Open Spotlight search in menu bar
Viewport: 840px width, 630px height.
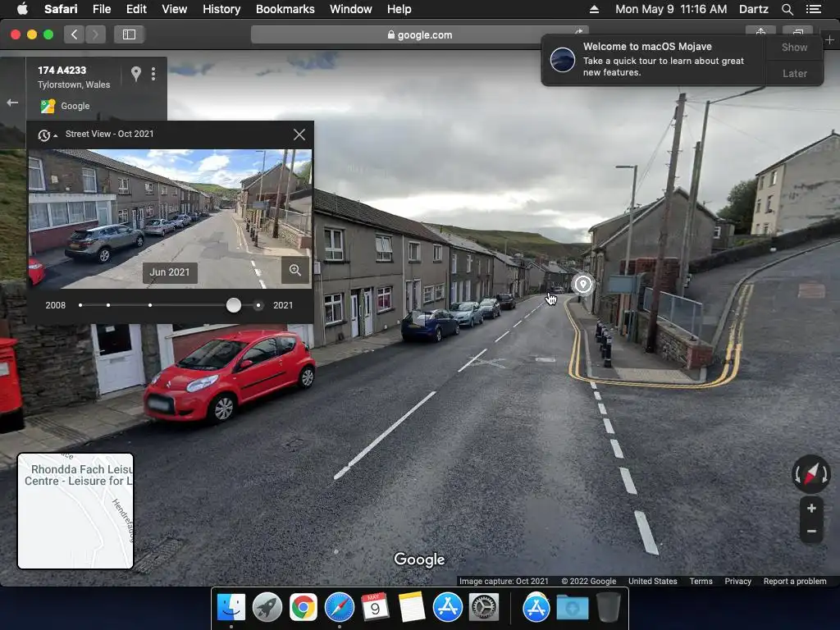click(x=787, y=9)
